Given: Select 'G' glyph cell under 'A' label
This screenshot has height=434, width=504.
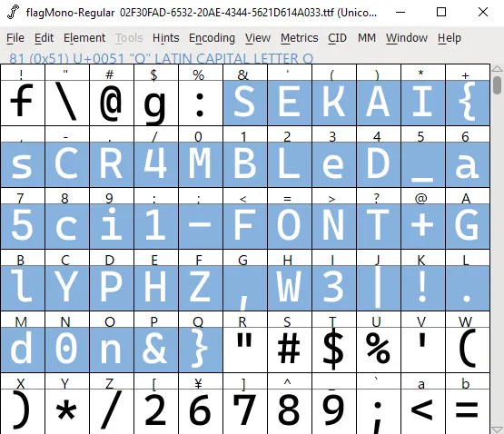Looking at the screenshot, I should (468, 226).
